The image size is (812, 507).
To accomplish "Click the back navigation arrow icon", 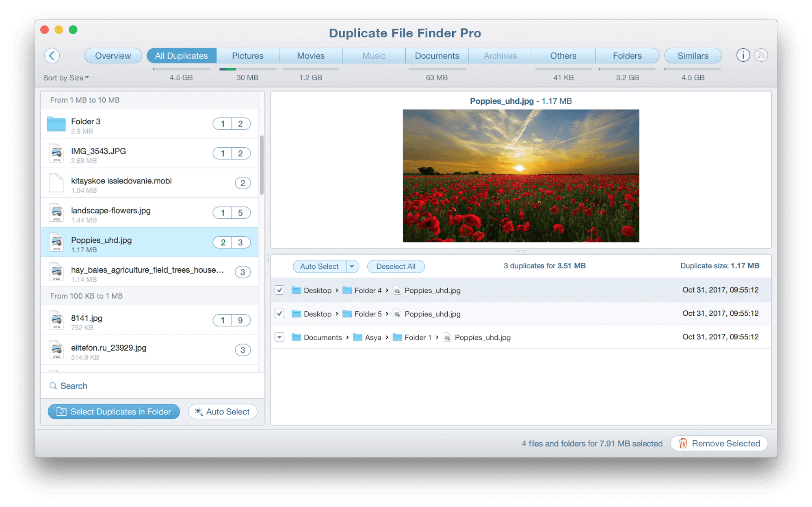I will [x=54, y=55].
